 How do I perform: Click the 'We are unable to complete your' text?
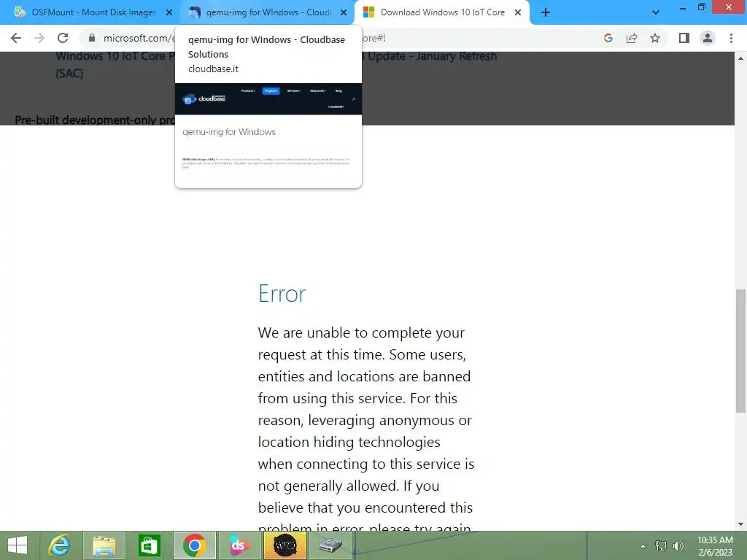[361, 332]
